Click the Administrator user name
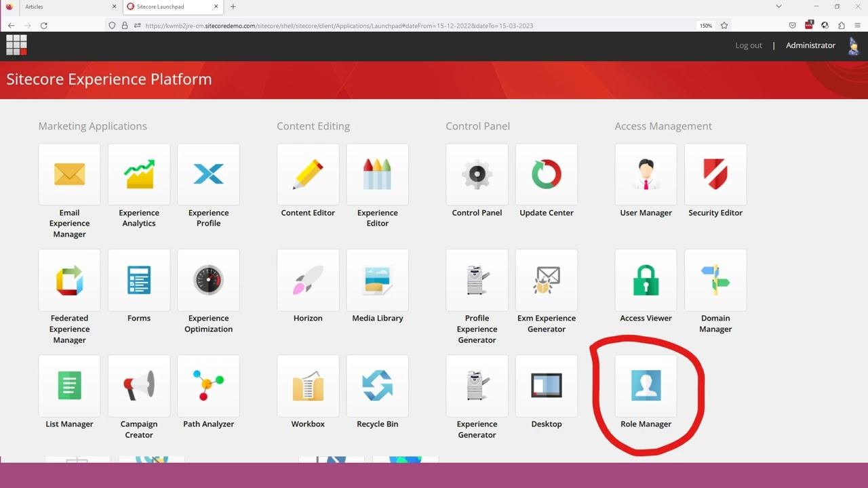868x488 pixels. pos(810,45)
